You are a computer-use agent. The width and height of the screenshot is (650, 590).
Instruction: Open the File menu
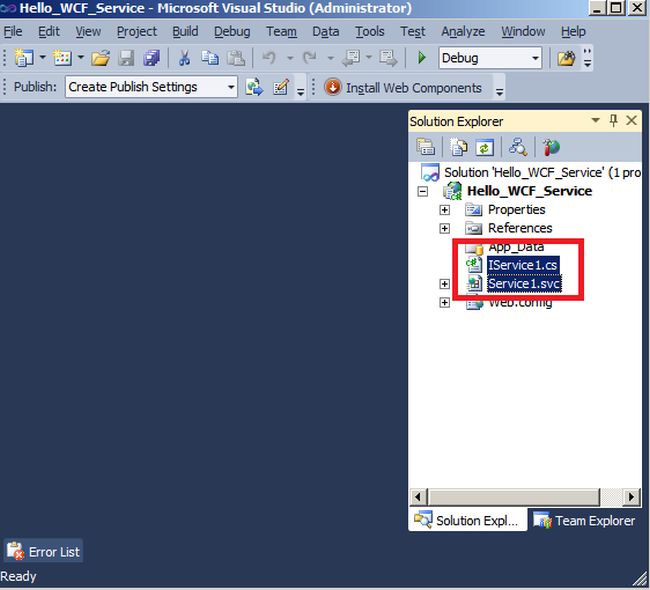pos(13,32)
